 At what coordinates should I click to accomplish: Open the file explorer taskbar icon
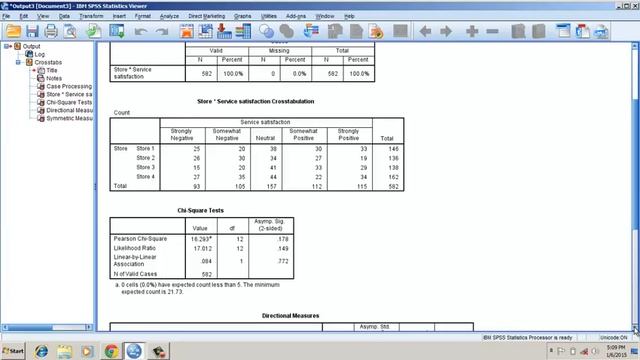(x=64, y=351)
